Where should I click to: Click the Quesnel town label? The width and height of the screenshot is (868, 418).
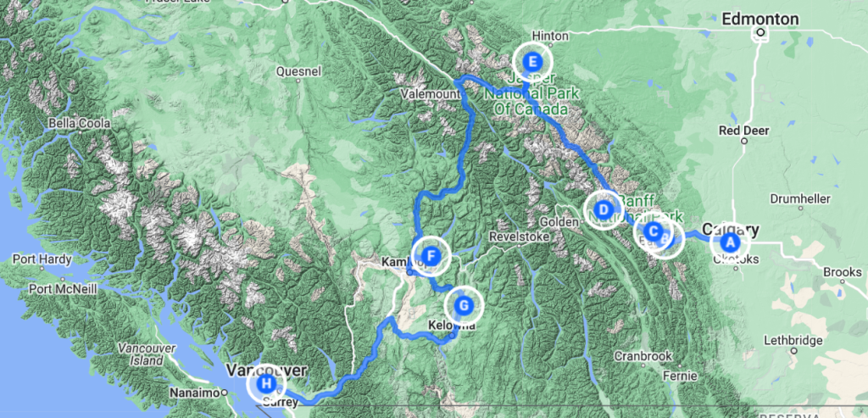tap(298, 71)
